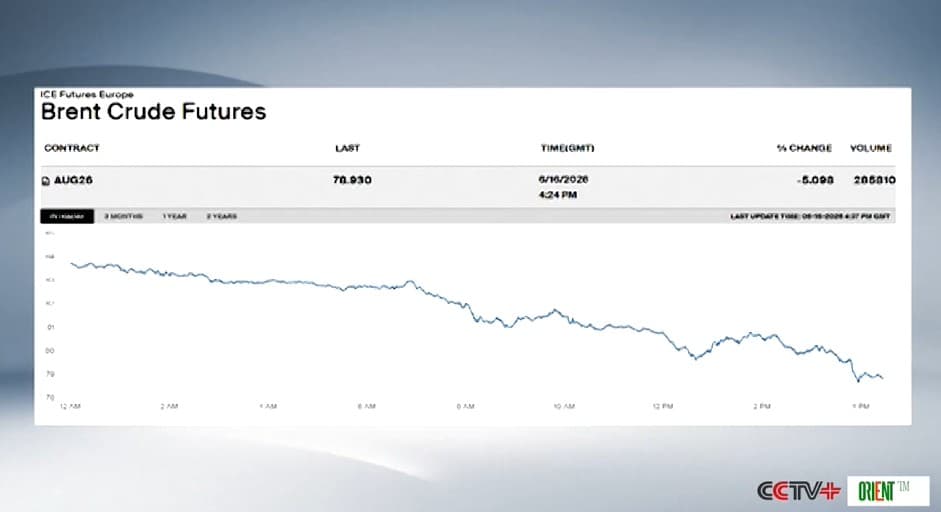Click the document icon beside AUG26
Viewport: 941px width, 512px height.
(x=46, y=181)
